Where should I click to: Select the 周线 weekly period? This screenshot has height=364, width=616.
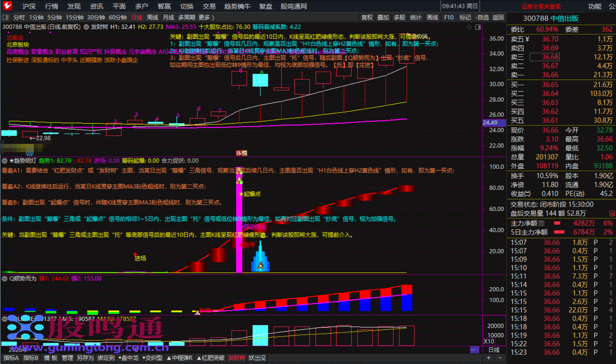tap(152, 17)
